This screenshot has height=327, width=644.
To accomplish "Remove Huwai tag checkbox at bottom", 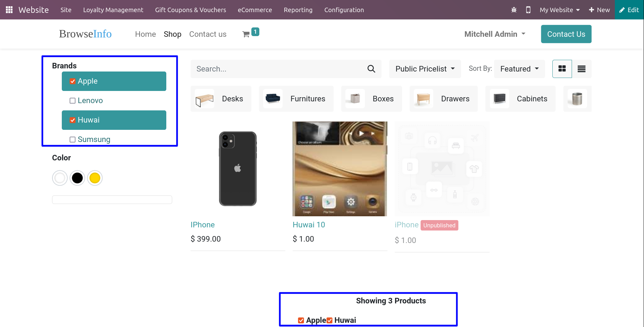I will [x=329, y=320].
